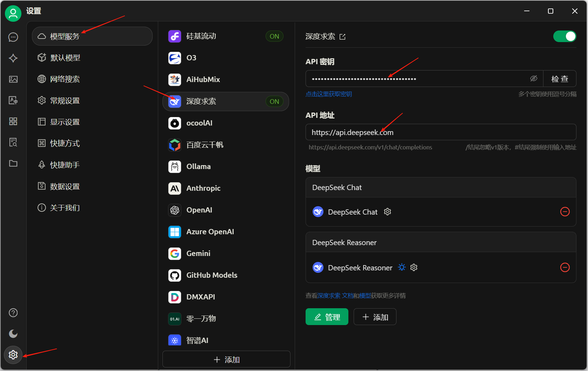Remove the DeepSeek Chat model
Viewport: 588px width, 371px height.
[565, 211]
